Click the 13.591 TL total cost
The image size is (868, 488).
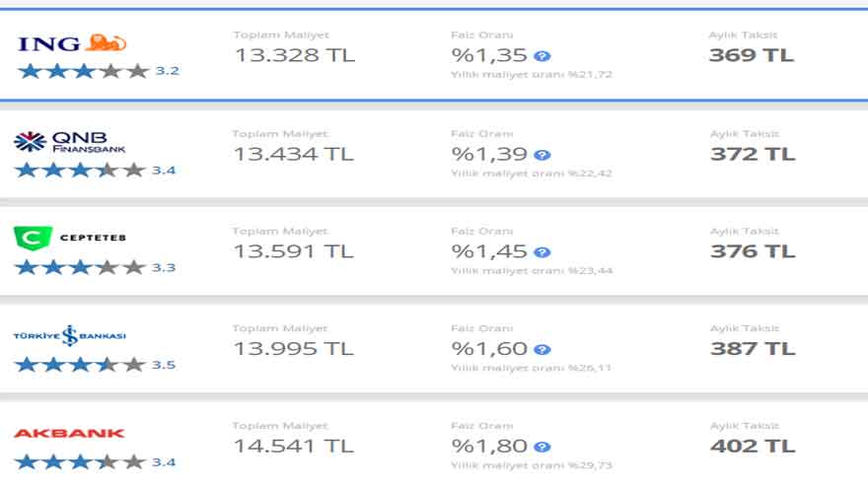(293, 251)
